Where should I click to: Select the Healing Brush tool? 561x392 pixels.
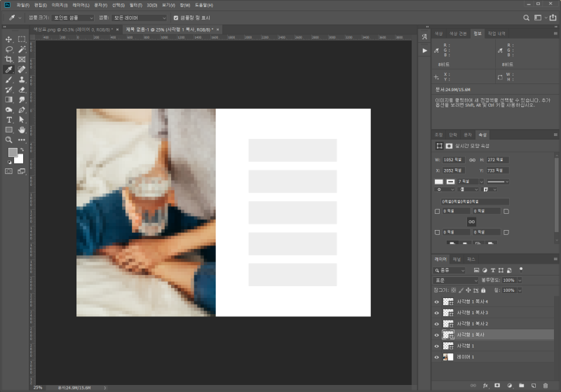(x=22, y=69)
